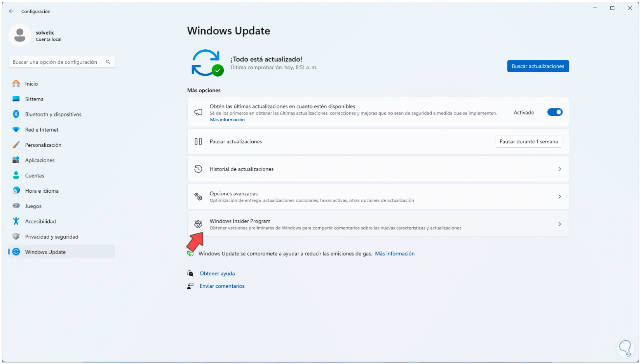Screen dimensions: 641x364
Task: Go to Hora e idioma
Action: [x=62, y=191]
